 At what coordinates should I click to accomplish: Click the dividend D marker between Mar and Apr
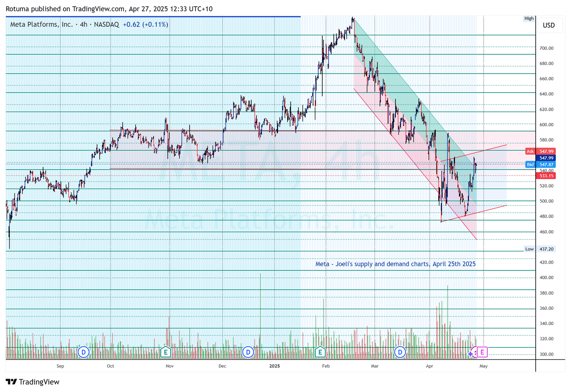click(x=400, y=352)
